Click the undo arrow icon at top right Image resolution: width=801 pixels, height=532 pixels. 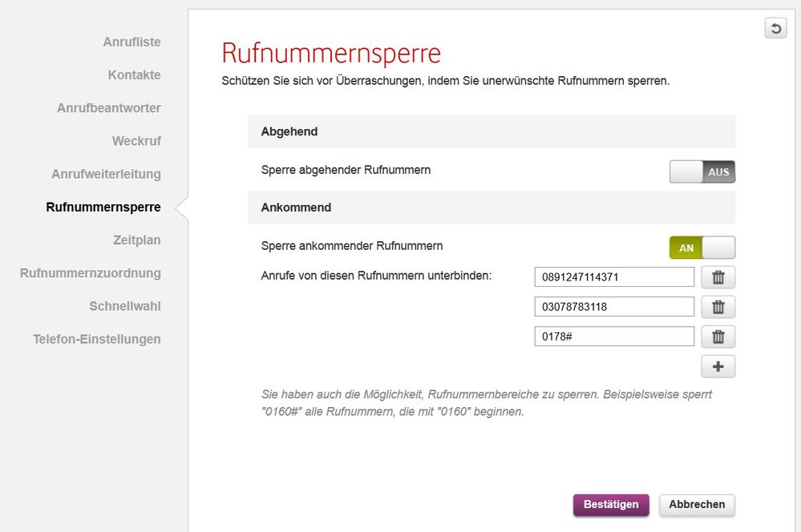tap(775, 28)
